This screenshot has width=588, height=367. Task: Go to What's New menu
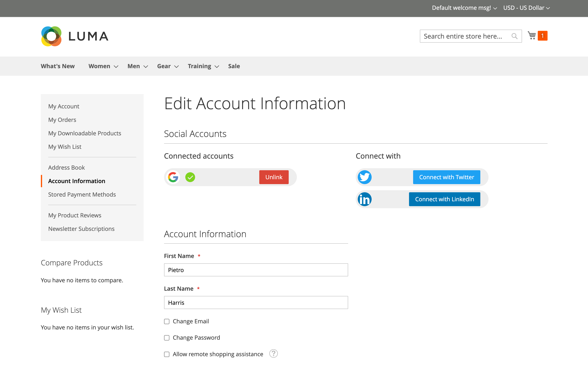click(58, 66)
